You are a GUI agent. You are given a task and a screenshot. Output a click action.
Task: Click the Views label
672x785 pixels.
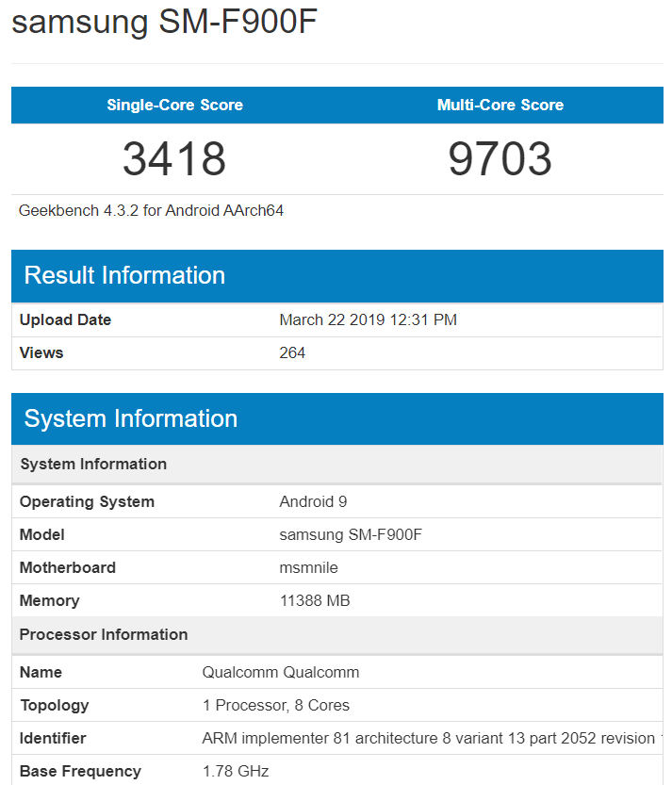pos(41,353)
